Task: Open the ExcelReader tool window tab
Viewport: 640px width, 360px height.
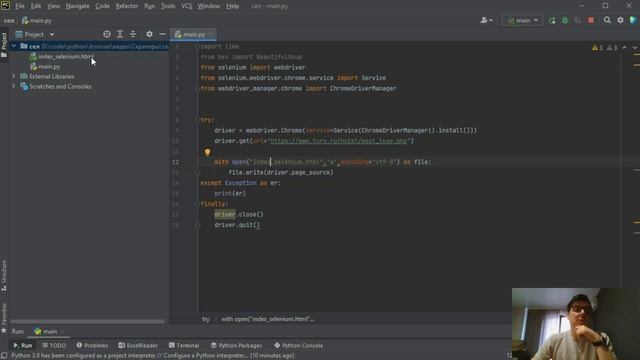Action: tap(138, 345)
